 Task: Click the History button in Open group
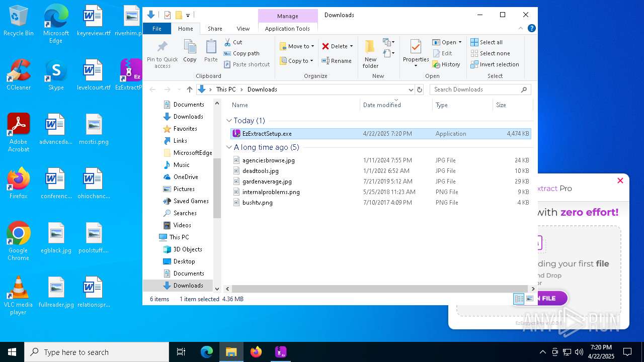tap(446, 64)
